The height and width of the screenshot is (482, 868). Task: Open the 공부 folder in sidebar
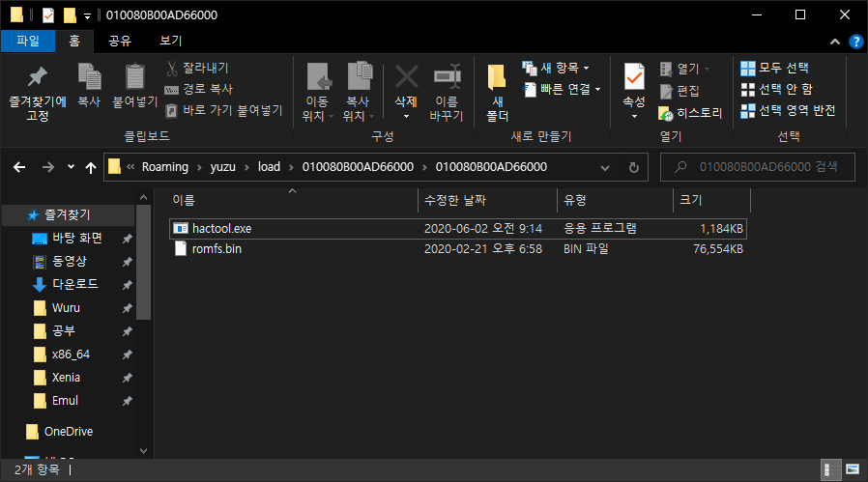pos(63,331)
